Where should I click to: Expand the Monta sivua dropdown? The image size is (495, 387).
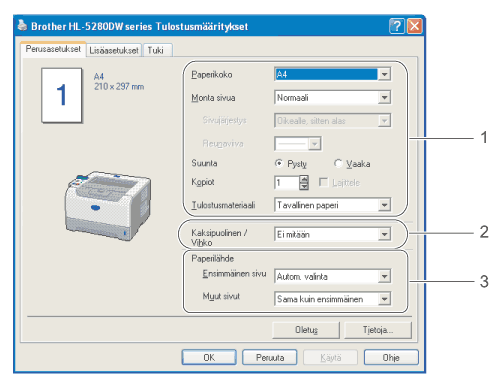384,98
